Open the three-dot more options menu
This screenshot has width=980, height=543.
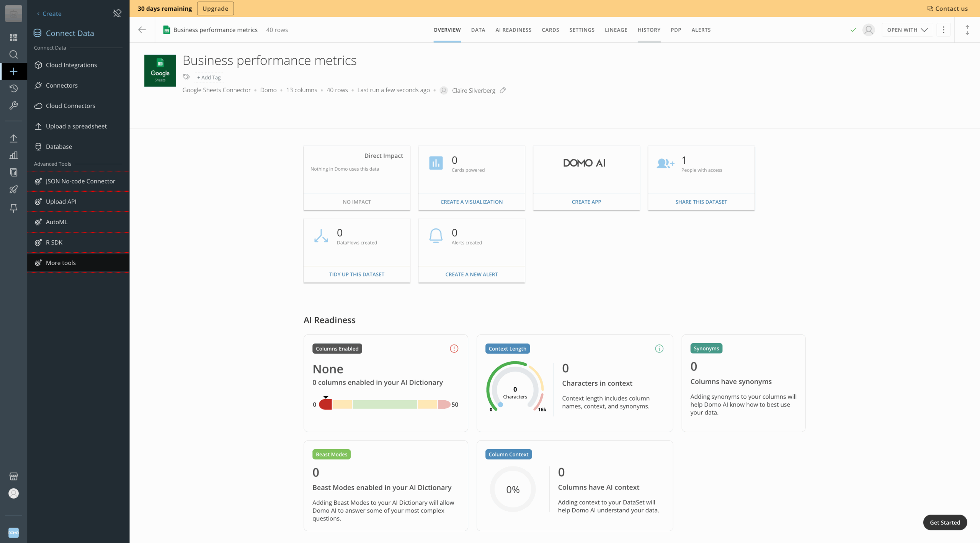[943, 30]
